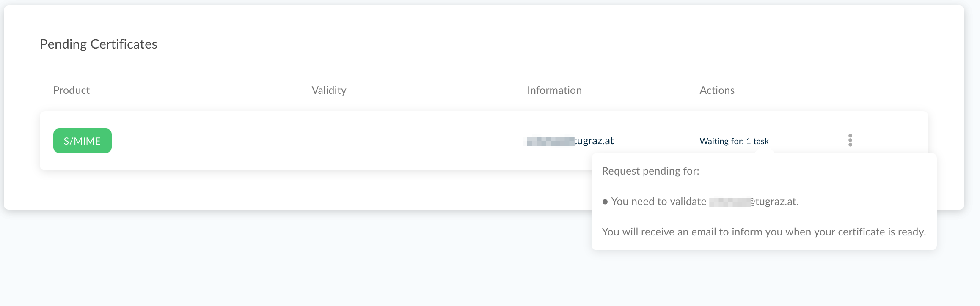This screenshot has height=306, width=980.
Task: Click the green S/MIME product badge
Action: click(x=83, y=141)
